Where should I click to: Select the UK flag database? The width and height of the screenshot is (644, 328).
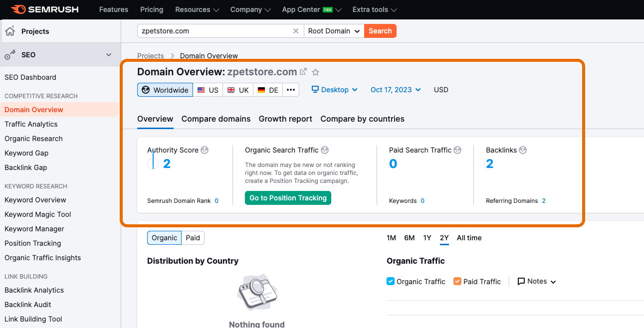[x=237, y=90]
